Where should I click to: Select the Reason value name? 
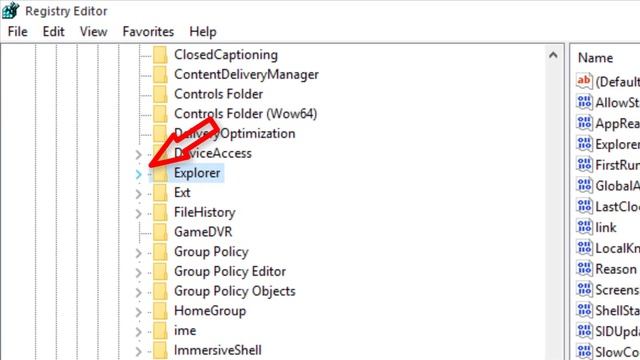coord(616,269)
